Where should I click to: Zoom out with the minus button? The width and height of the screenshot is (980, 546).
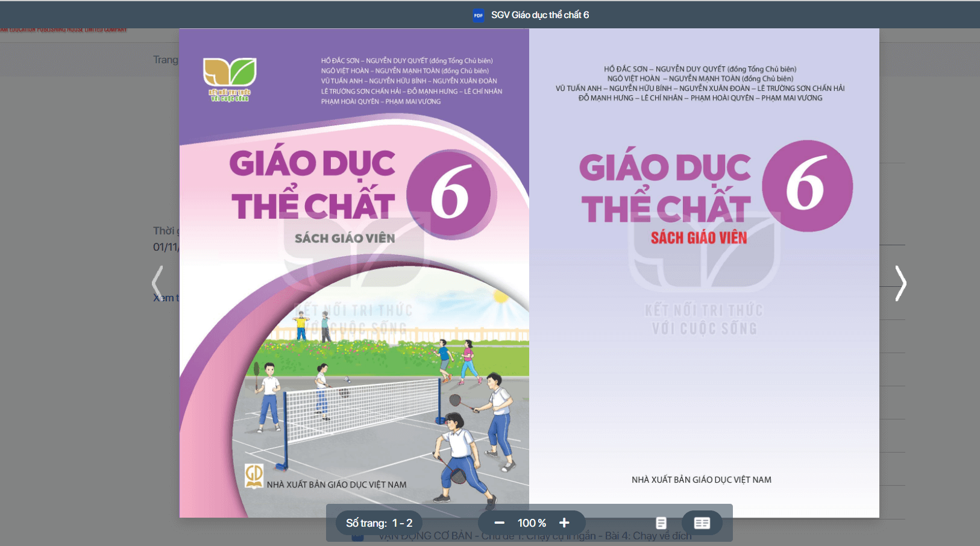point(499,523)
